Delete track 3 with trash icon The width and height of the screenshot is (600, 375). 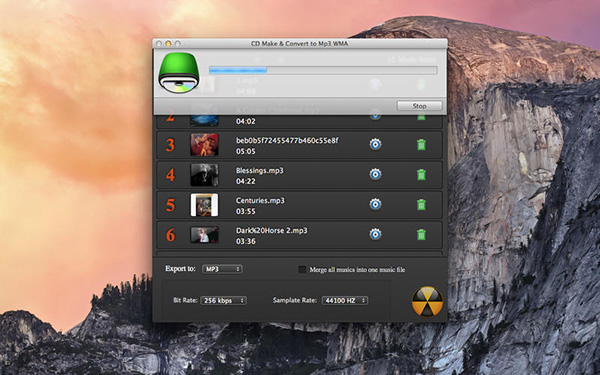pos(421,145)
